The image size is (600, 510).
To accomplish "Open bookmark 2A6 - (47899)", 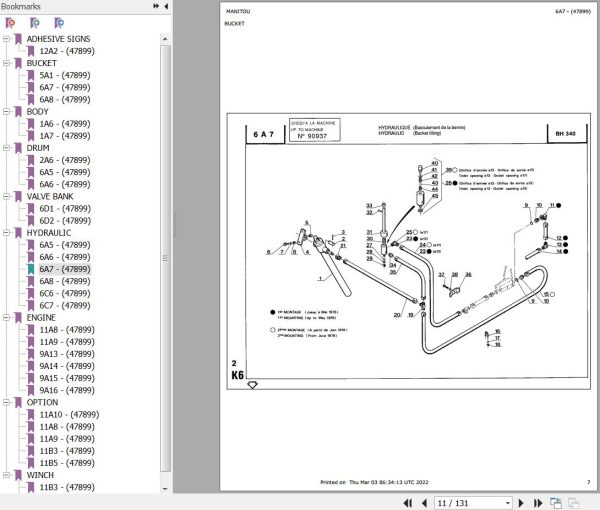I will pos(65,160).
